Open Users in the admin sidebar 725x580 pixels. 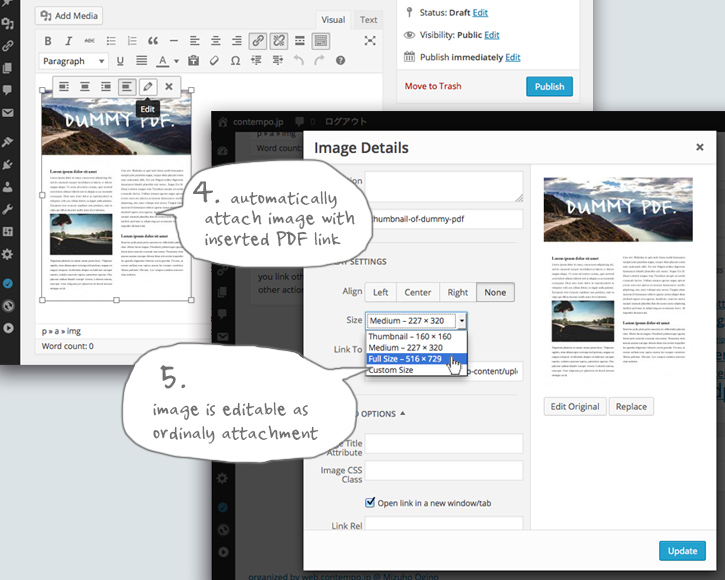(x=7, y=187)
